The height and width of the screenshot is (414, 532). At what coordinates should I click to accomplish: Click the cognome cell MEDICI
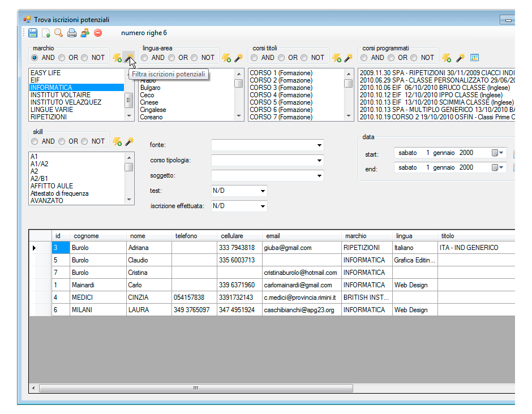tap(98, 297)
